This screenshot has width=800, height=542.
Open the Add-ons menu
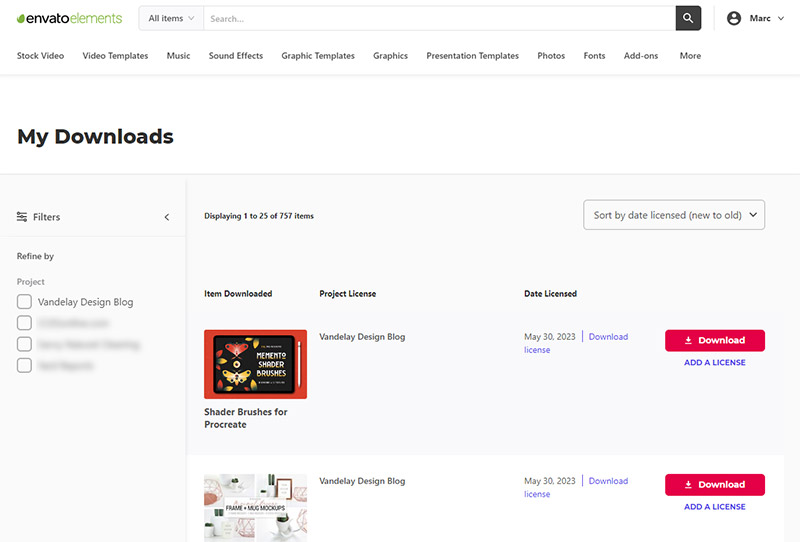point(641,56)
